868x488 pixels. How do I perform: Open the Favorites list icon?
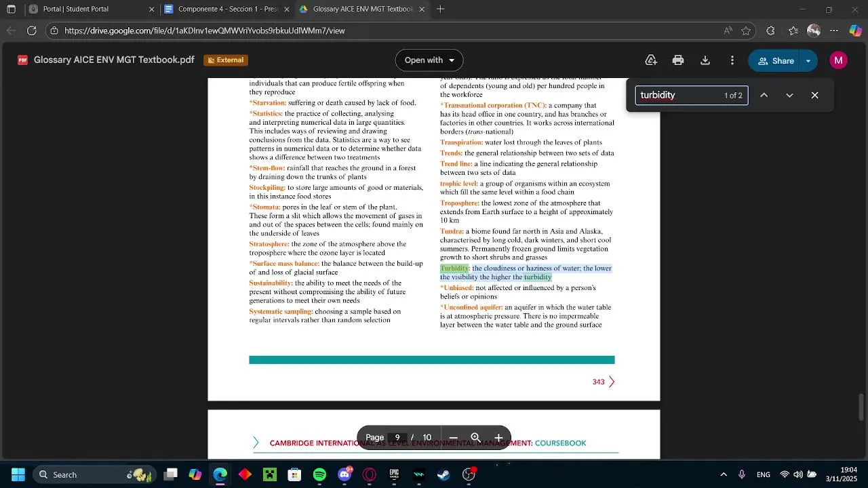[793, 30]
